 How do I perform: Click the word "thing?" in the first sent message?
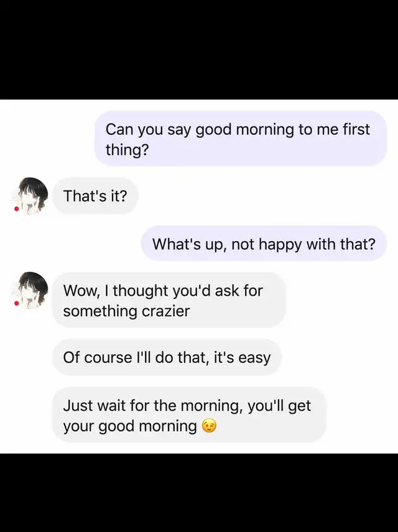[x=127, y=150]
